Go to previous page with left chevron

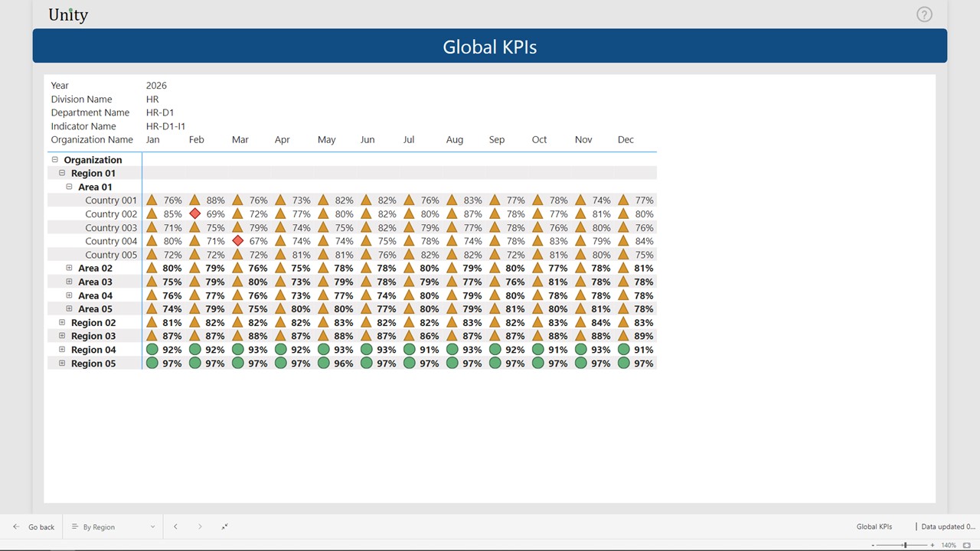click(175, 527)
